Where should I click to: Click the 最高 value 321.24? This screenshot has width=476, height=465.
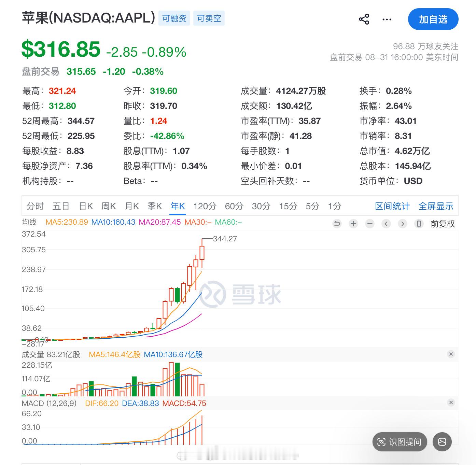tap(62, 91)
